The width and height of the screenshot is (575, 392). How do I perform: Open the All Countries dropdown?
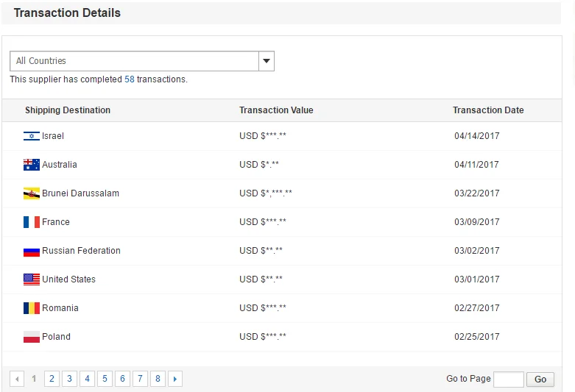[x=134, y=61]
